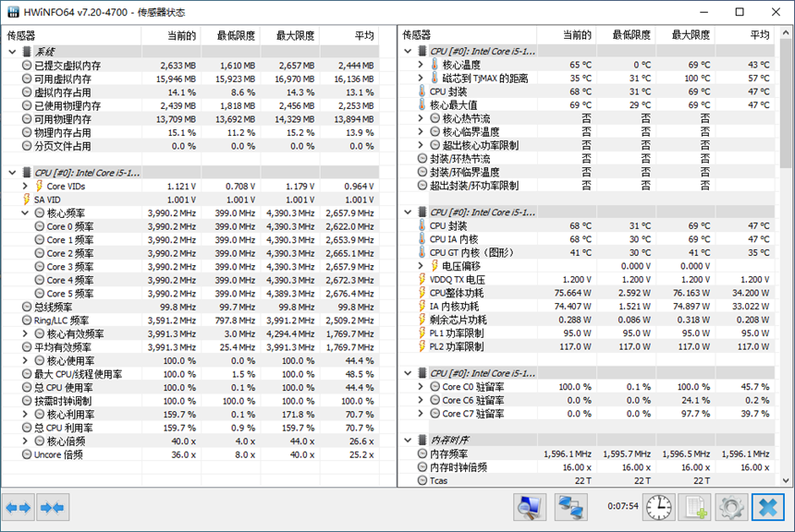Select the 分页文件占用 row
795x532 pixels.
click(x=190, y=145)
